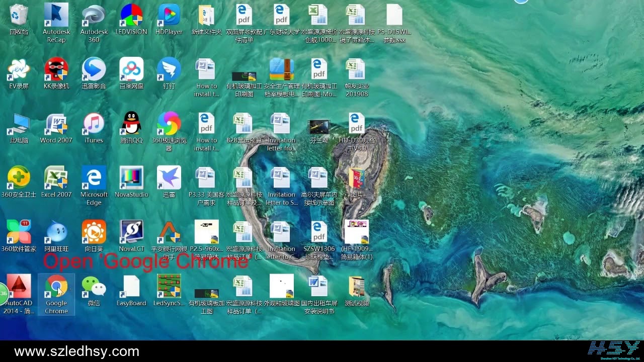Open the 百度网盘 shortcut
This screenshot has width=644, height=362.
click(131, 74)
